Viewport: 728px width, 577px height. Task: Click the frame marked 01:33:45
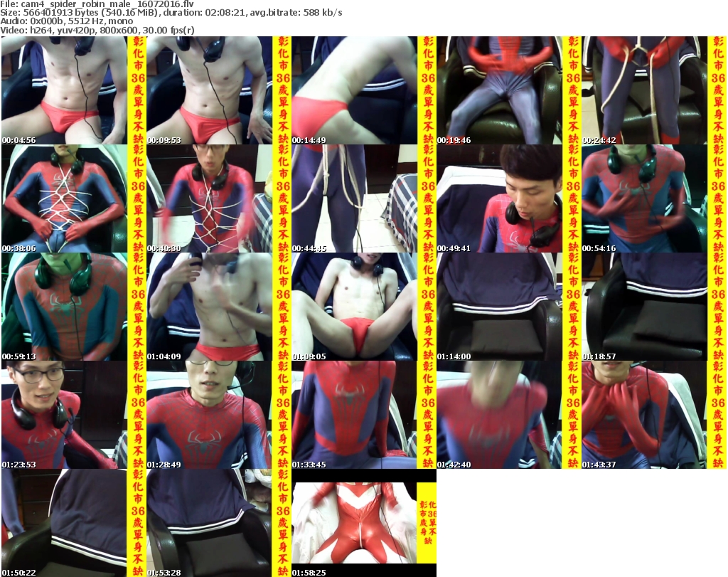tap(364, 415)
